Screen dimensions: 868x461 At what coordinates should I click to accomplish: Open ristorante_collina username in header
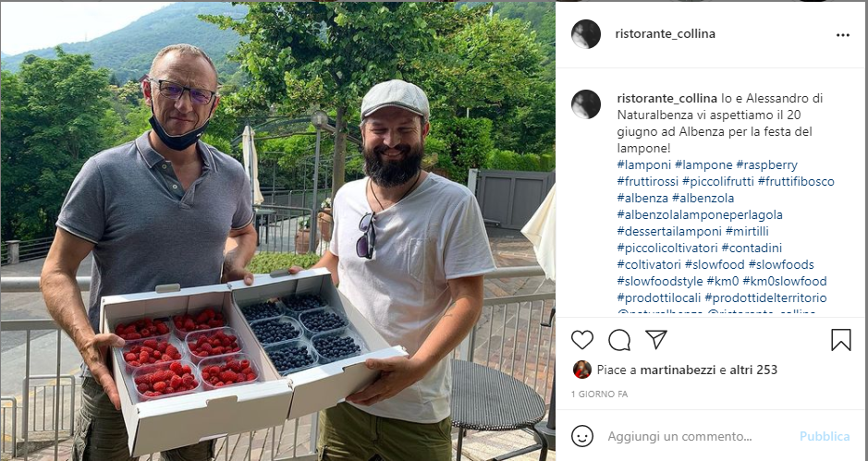[665, 34]
